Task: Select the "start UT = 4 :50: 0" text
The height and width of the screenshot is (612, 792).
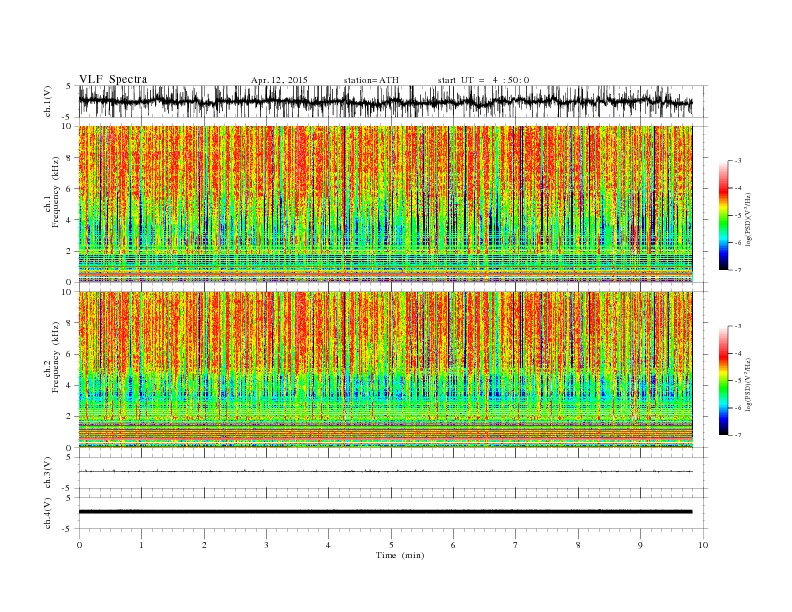Action: (x=483, y=80)
